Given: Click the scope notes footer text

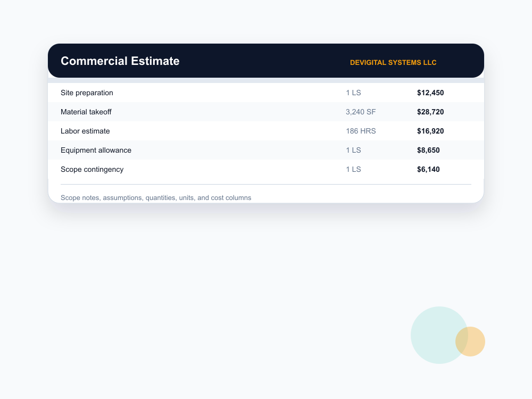Looking at the screenshot, I should point(156,198).
